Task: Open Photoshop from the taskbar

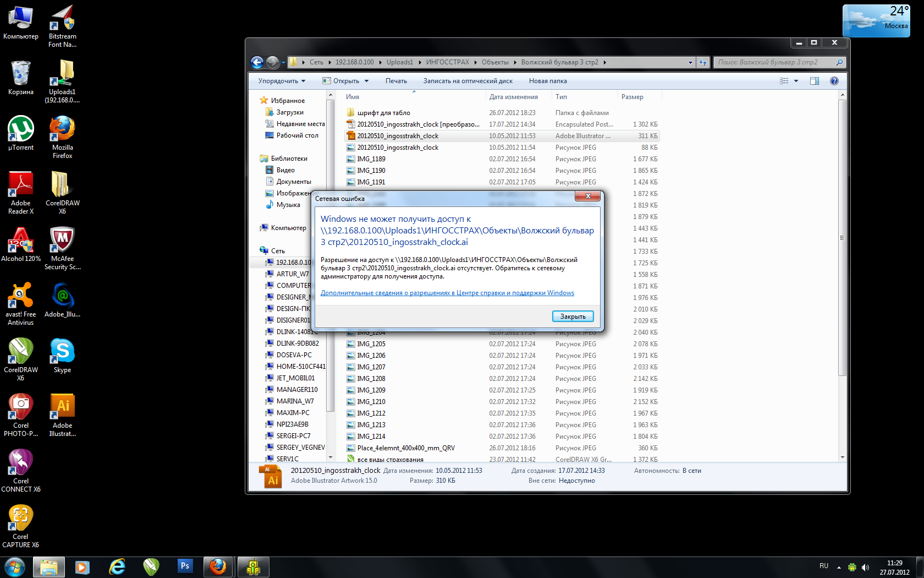Action: [185, 566]
